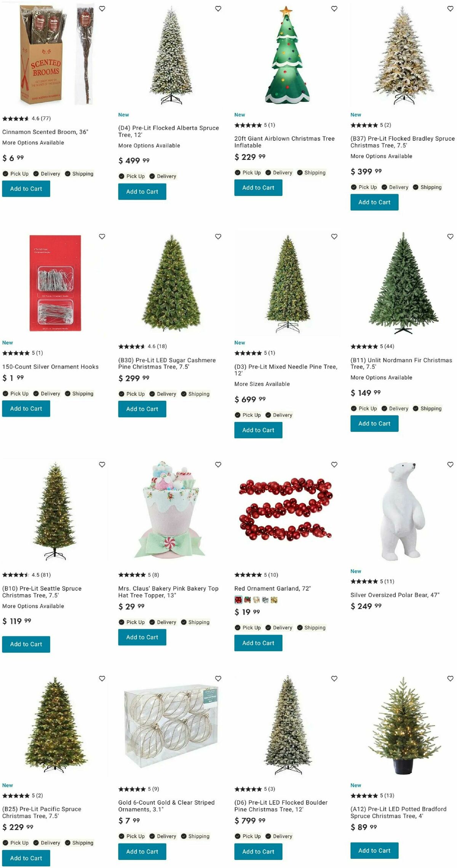Add the Red Ornament Garland to cart
Viewport: 457px width, 868px height.
[x=258, y=643]
